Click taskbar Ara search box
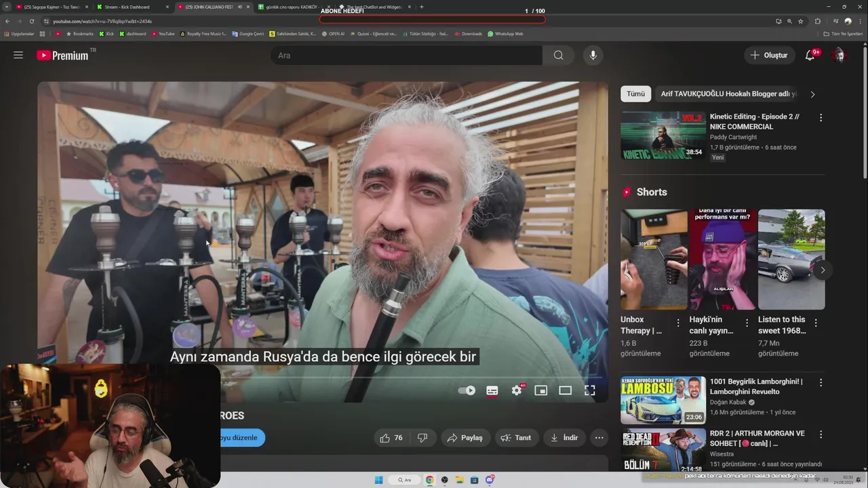The height and width of the screenshot is (488, 868). 405,480
